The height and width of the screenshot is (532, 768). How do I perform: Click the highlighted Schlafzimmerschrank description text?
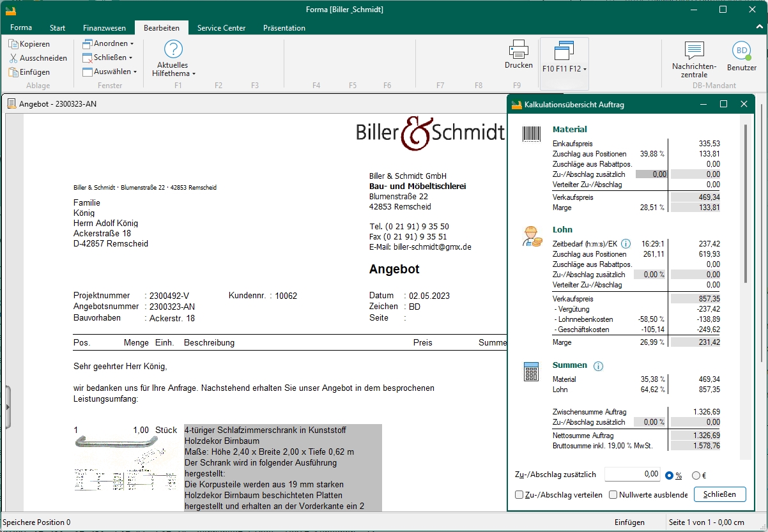click(x=283, y=468)
